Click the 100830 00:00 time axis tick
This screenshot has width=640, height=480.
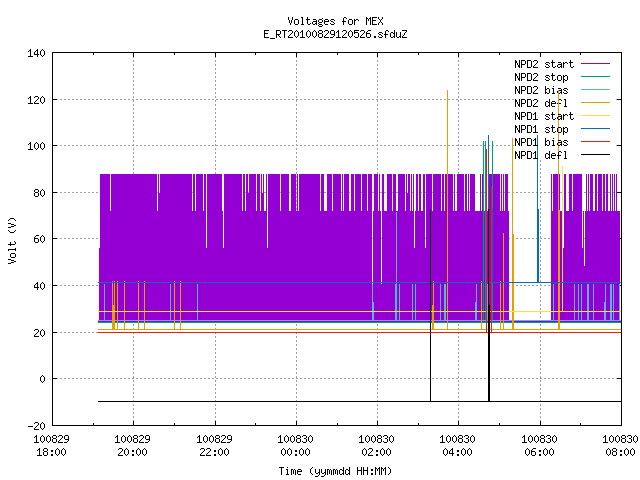(x=296, y=446)
